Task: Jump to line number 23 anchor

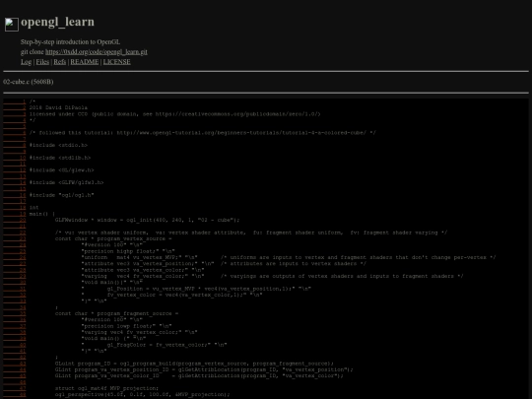Action: [15, 238]
